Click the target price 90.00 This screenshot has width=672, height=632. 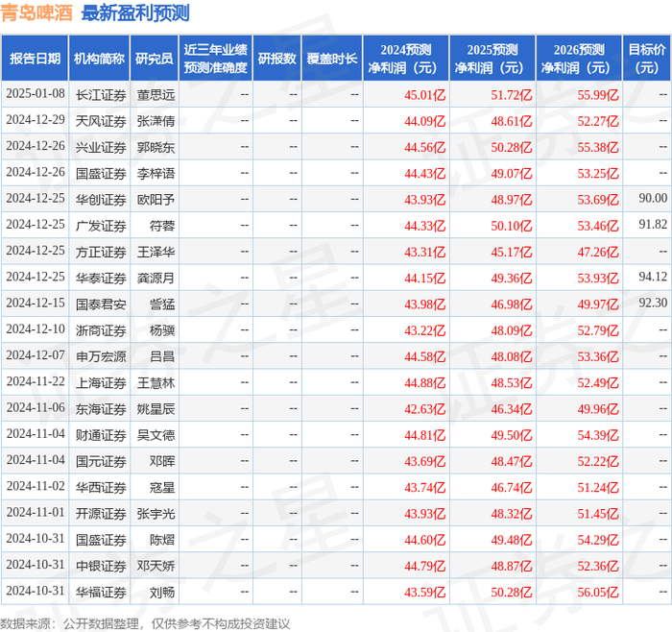[653, 198]
